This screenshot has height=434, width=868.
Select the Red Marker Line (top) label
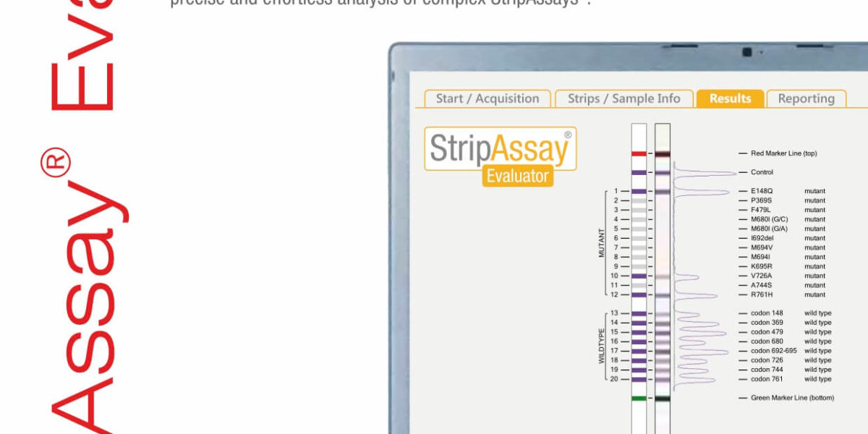coord(783,154)
